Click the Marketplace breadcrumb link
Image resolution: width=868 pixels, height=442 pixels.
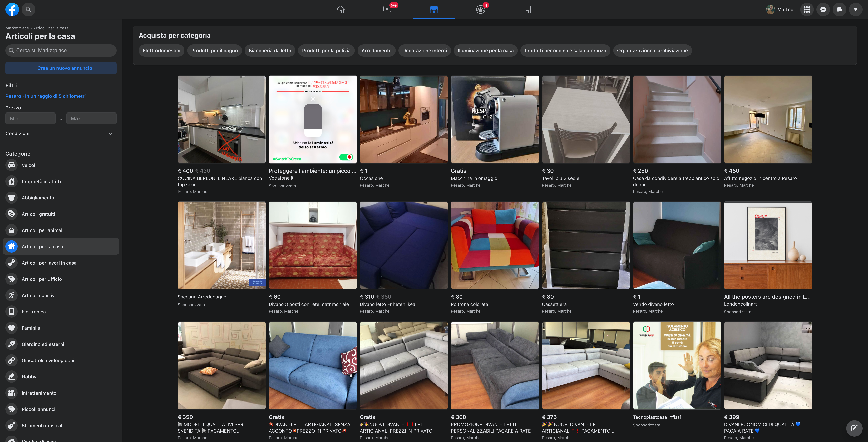(17, 28)
